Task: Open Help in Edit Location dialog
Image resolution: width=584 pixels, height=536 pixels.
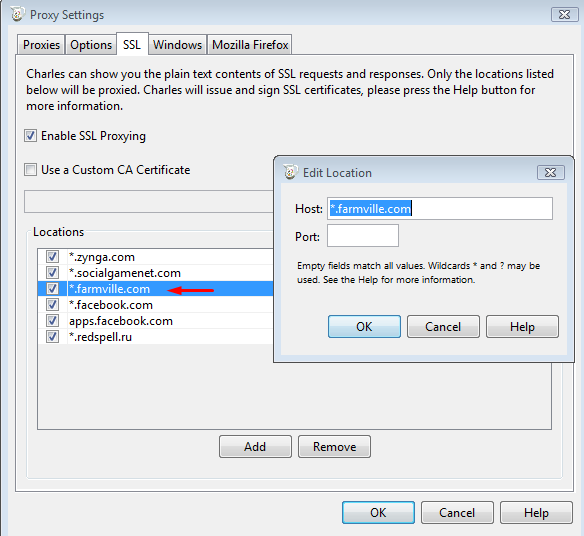Action: [x=522, y=327]
